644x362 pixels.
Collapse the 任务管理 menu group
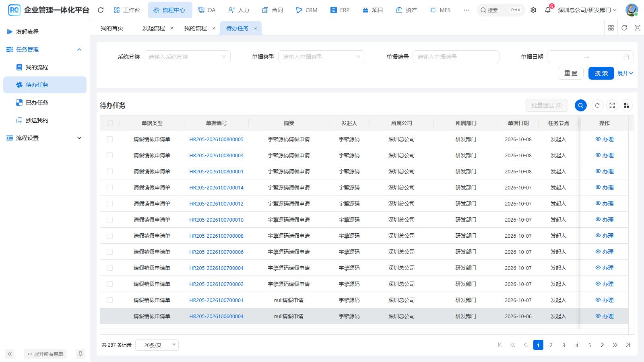[45, 49]
